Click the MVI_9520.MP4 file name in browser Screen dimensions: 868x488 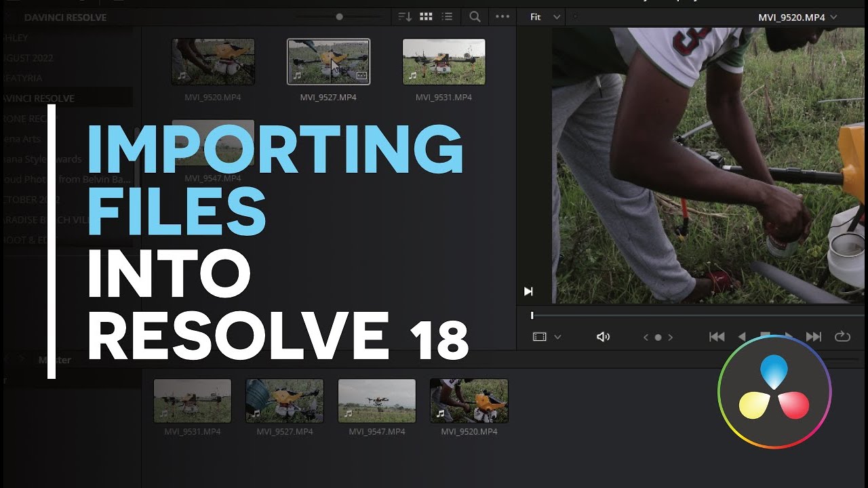coord(213,98)
